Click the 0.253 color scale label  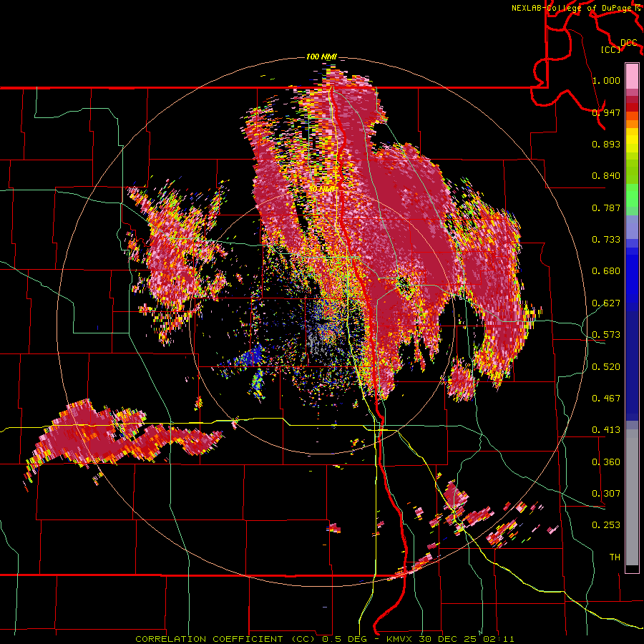(606, 525)
